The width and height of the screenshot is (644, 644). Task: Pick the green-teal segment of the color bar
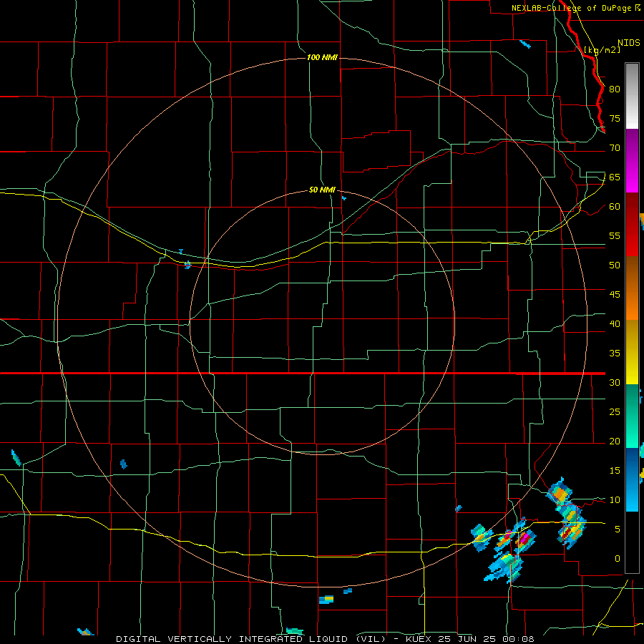[x=632, y=416]
